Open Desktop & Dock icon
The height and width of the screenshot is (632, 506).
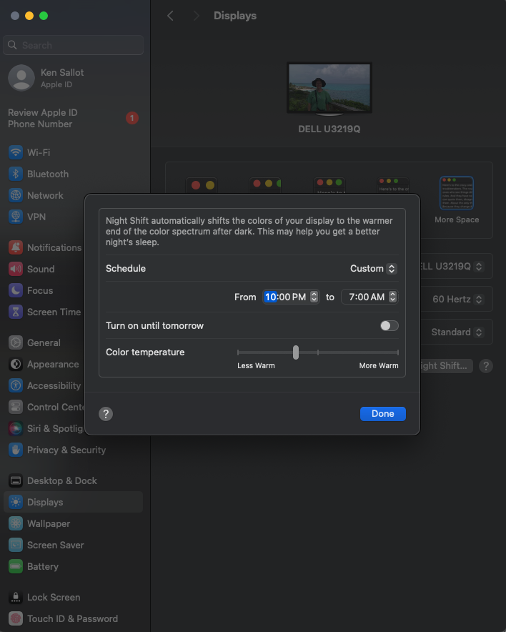16,480
